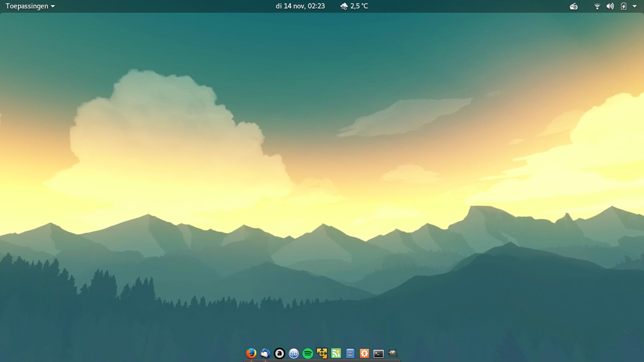The image size is (644, 362).
Task: Launch Firefox from the dock
Action: (251, 353)
